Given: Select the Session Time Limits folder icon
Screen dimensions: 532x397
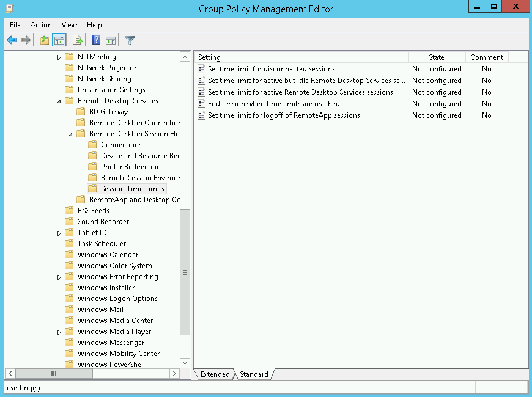Looking at the screenshot, I should [92, 189].
